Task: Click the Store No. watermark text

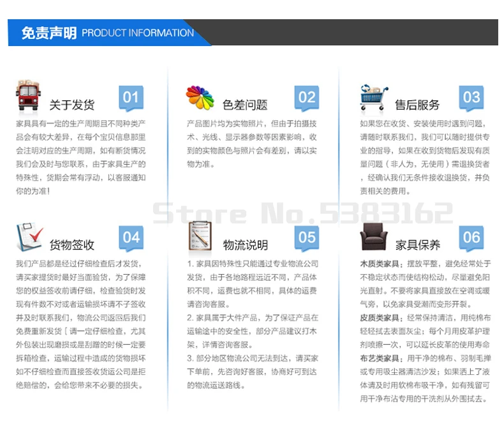Action: tap(303, 213)
